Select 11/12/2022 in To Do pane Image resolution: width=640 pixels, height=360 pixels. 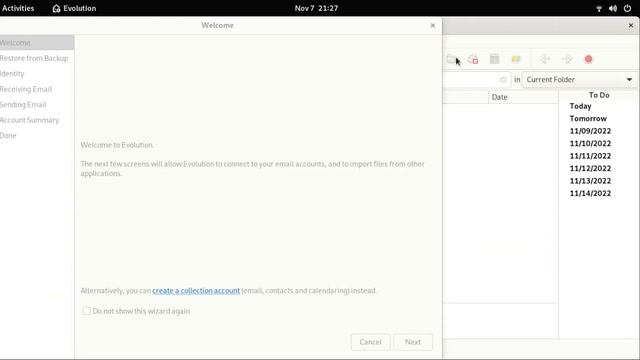[x=590, y=169]
